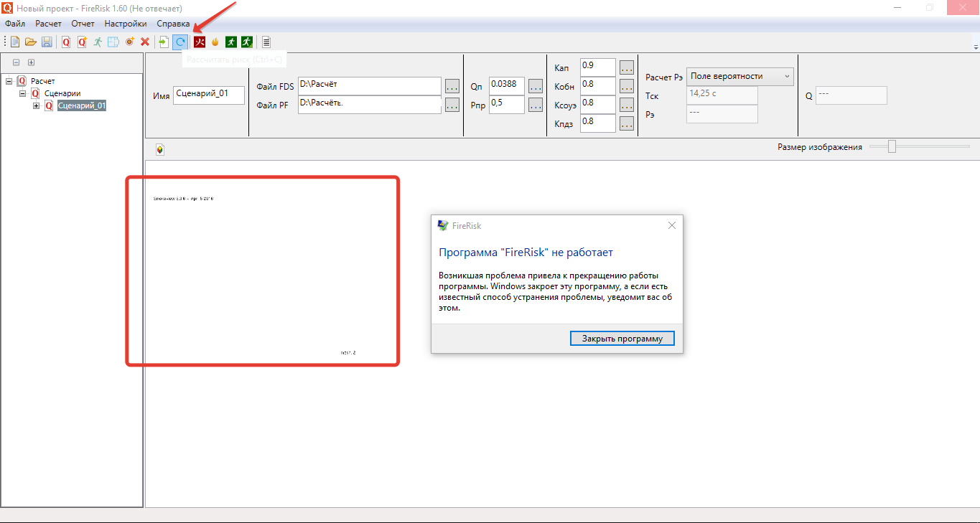
Task: Select the Расчет item in the tree
Action: point(42,81)
